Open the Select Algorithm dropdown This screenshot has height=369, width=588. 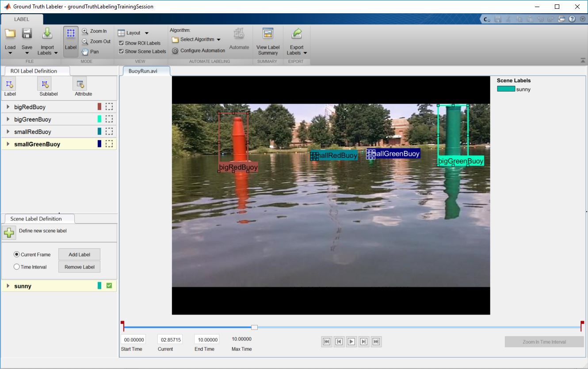(196, 39)
